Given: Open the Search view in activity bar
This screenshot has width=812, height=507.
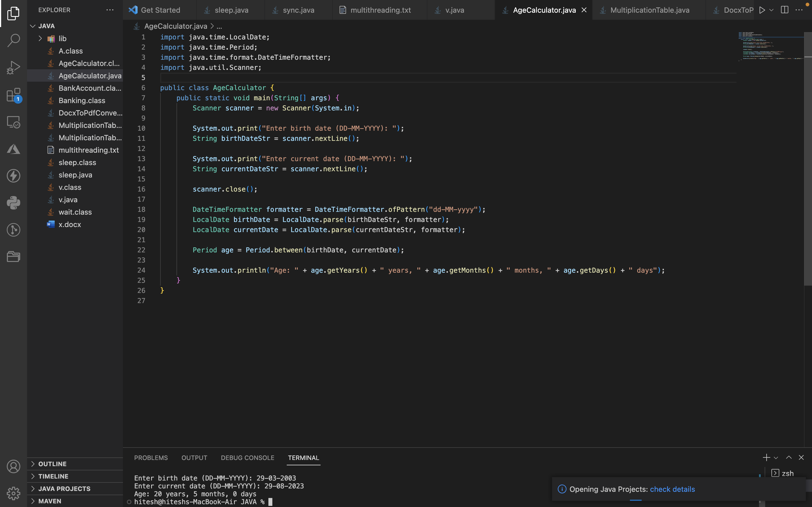Looking at the screenshot, I should pyautogui.click(x=14, y=40).
